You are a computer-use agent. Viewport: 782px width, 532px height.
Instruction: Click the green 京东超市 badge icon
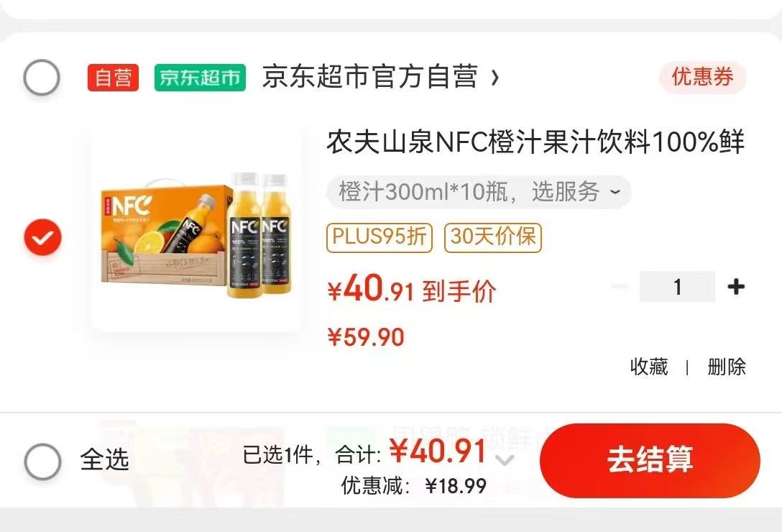point(200,78)
